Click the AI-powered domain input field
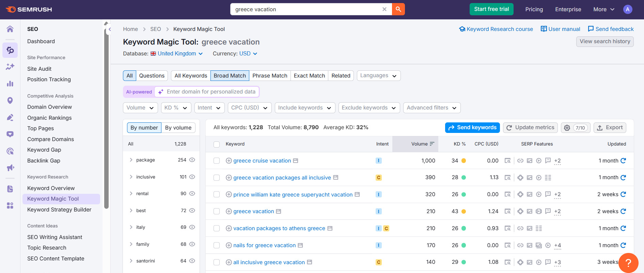Viewport: 644px width, 273px height. tap(207, 92)
